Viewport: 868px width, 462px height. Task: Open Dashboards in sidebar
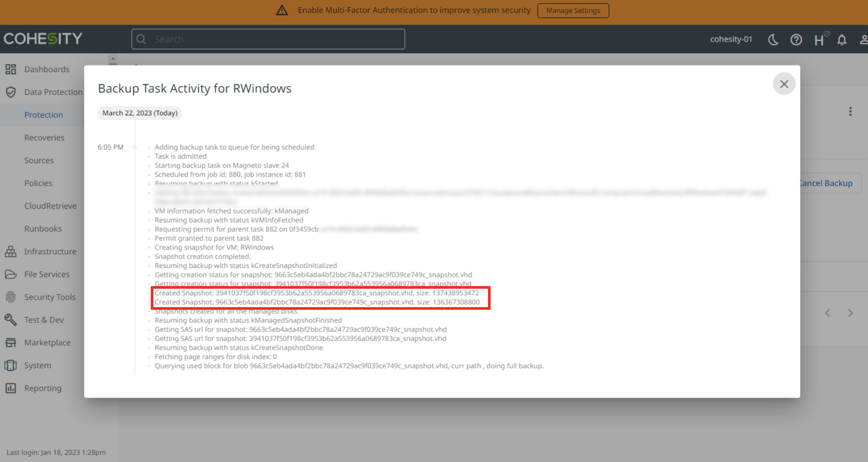[x=47, y=69]
